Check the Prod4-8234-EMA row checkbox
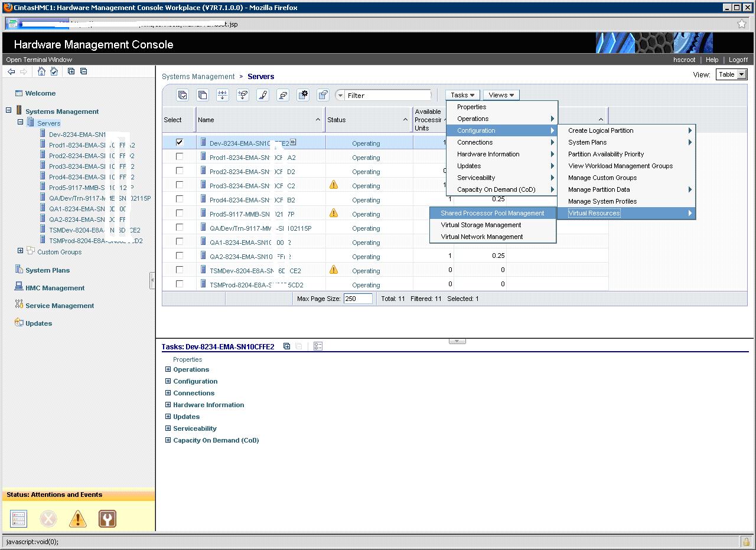The image size is (756, 550). [180, 199]
